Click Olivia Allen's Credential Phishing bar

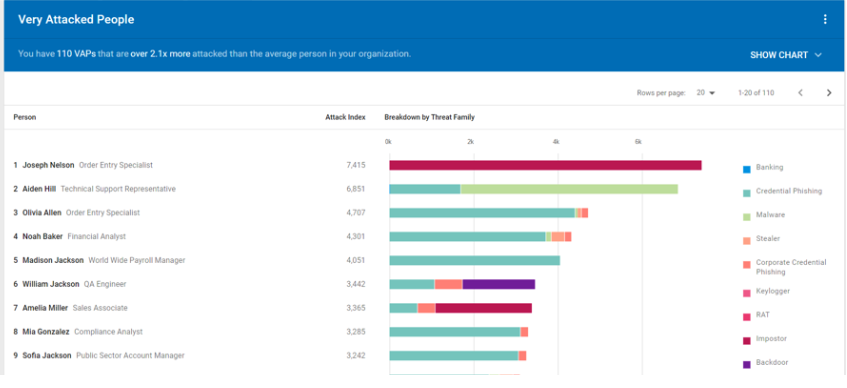click(x=482, y=213)
